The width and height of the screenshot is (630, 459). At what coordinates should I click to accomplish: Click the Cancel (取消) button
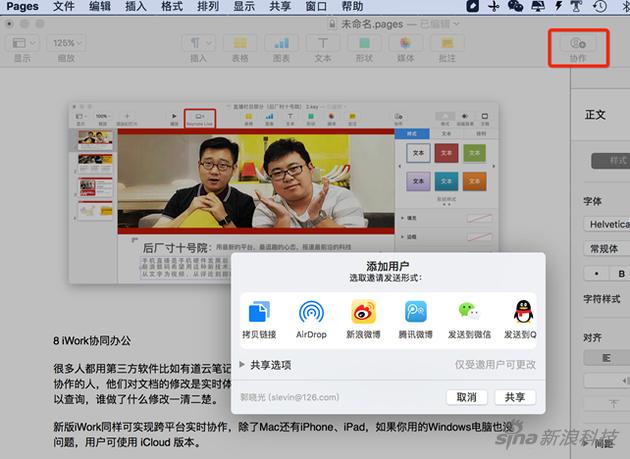(x=466, y=397)
